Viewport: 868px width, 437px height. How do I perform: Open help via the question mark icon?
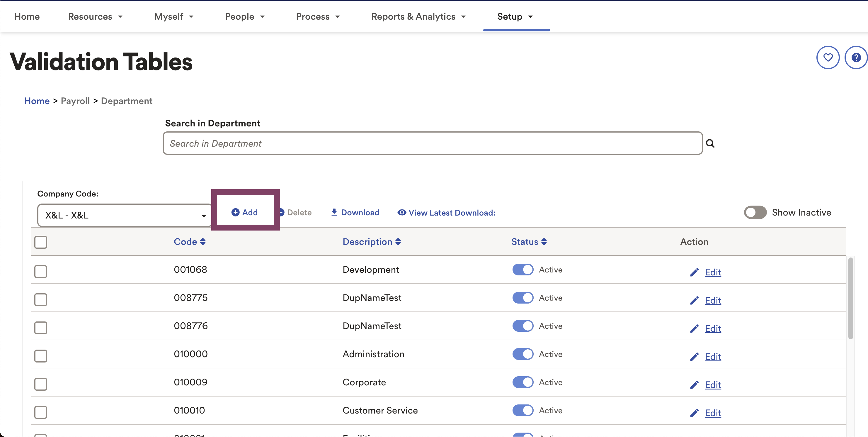coord(856,58)
